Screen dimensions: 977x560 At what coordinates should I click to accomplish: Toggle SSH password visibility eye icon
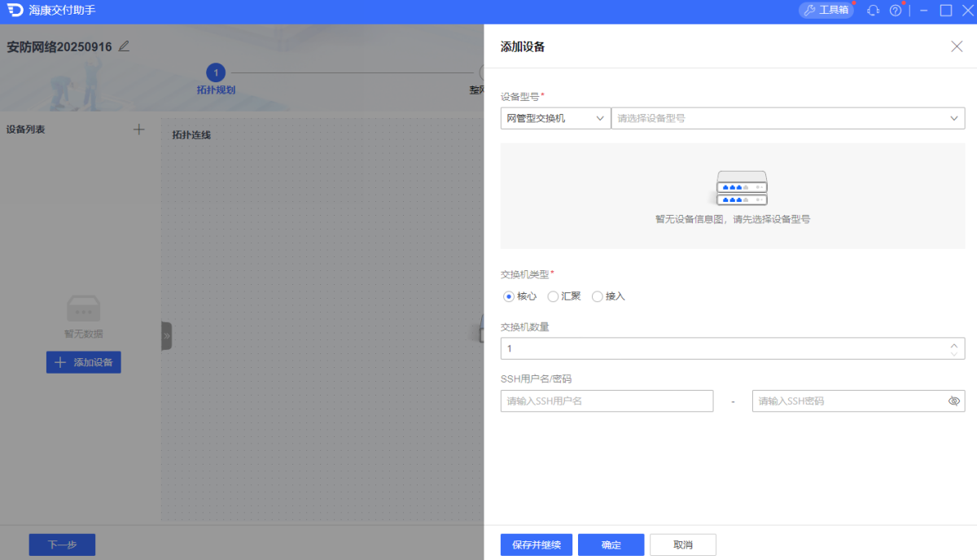pos(953,400)
